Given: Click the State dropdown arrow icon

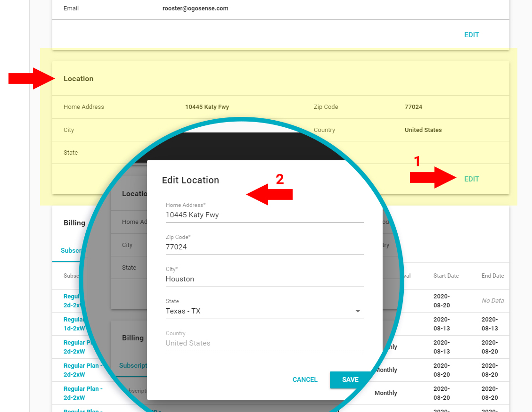Looking at the screenshot, I should point(358,312).
